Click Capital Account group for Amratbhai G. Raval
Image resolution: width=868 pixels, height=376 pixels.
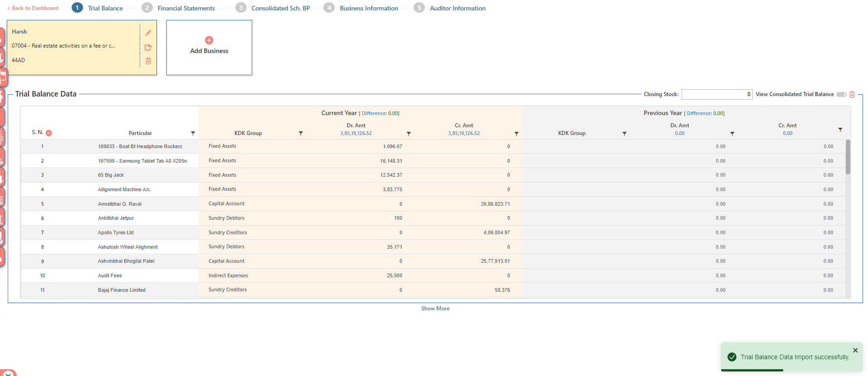(x=226, y=203)
